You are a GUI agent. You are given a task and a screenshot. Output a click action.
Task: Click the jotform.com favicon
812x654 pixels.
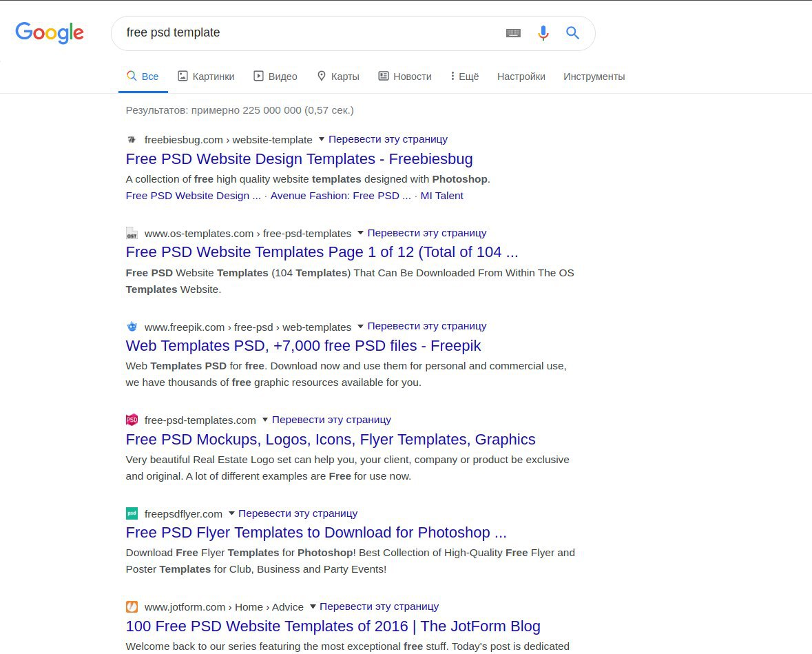(x=132, y=607)
